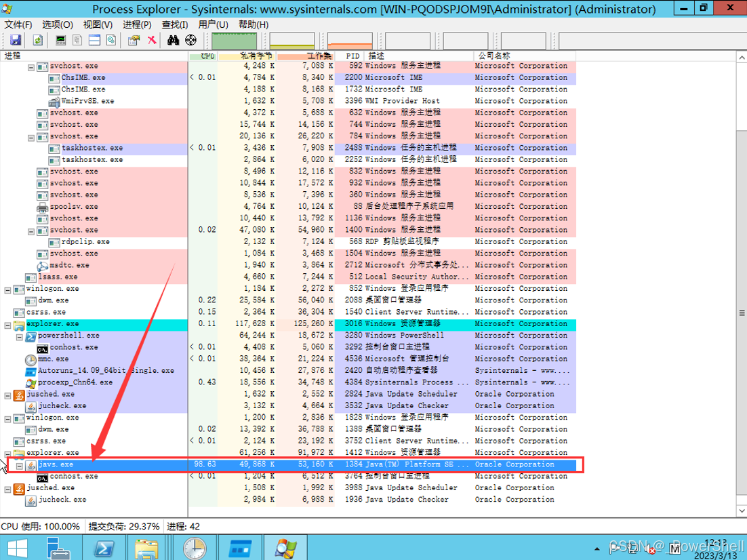The image size is (747, 560).
Task: Click the yellow commit history graph
Action: [x=292, y=41]
